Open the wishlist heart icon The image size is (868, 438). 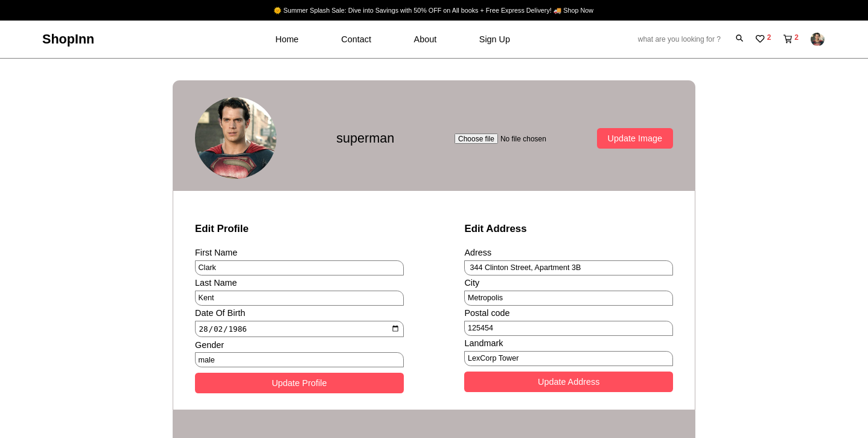[760, 39]
